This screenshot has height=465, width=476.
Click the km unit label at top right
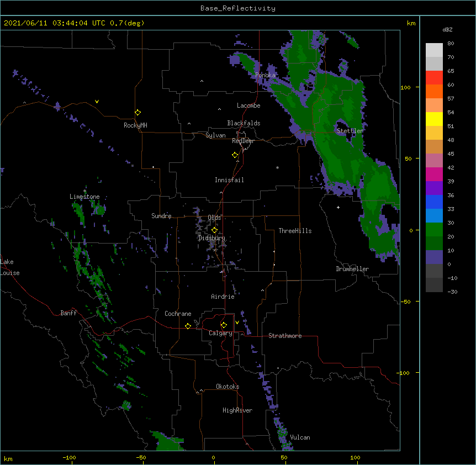point(411,23)
